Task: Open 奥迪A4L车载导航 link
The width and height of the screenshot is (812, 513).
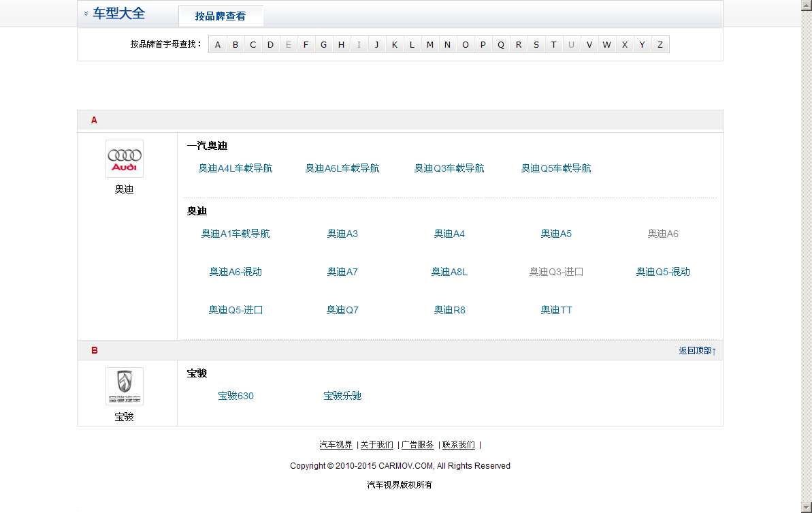Action: click(236, 168)
